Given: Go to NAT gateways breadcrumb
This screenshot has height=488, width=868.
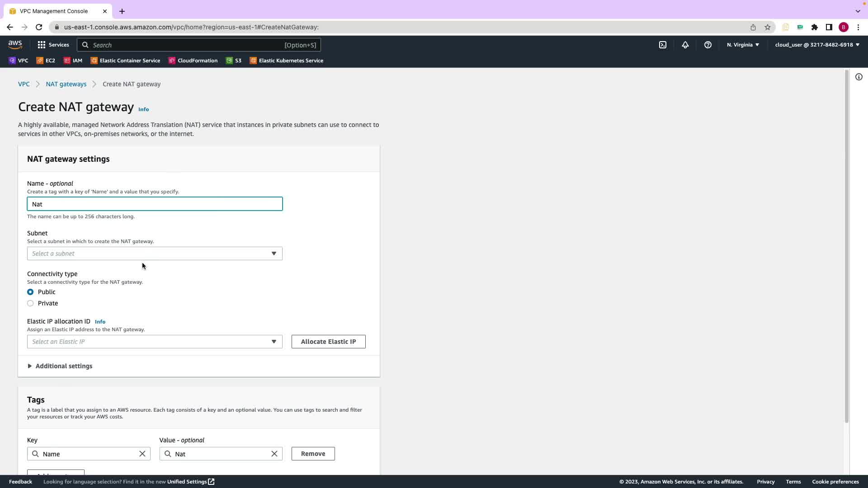Looking at the screenshot, I should (66, 84).
